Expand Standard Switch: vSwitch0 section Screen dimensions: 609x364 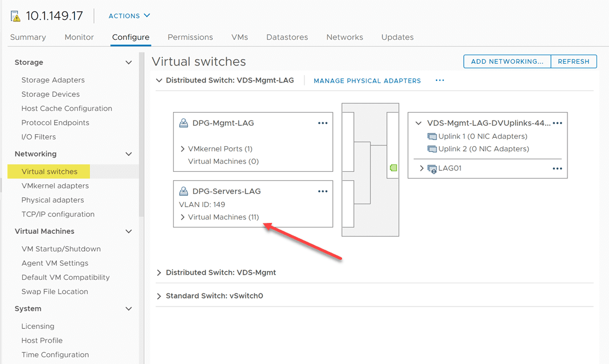pos(159,296)
